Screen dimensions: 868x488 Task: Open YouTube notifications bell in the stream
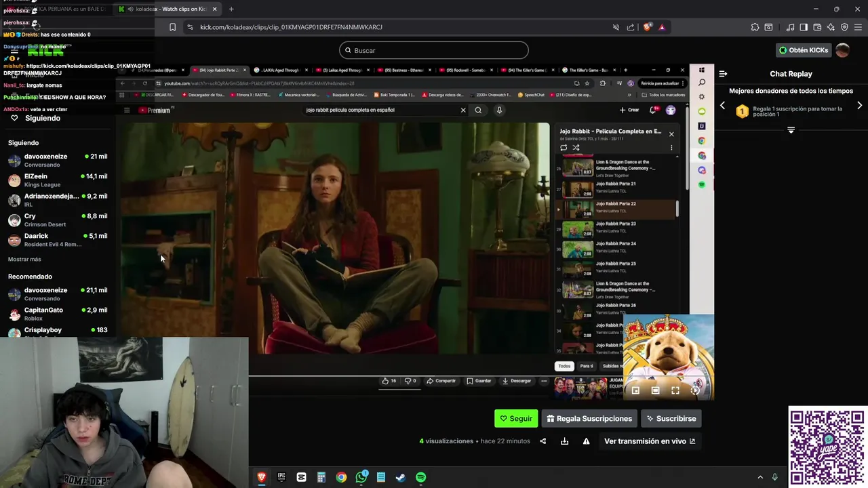(x=653, y=110)
